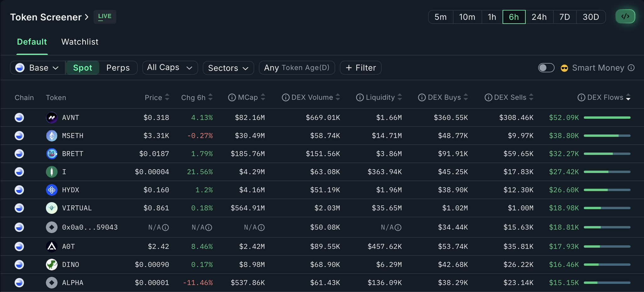Select the Default tab
644x292 pixels.
coord(32,42)
